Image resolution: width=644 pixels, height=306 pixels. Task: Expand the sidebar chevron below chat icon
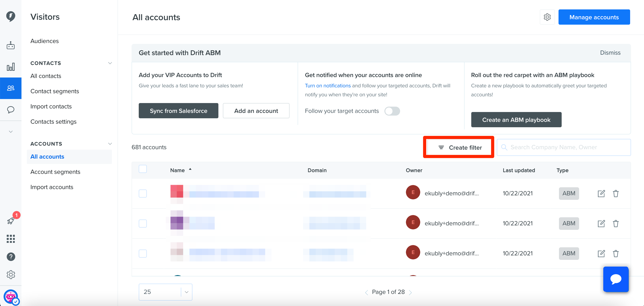(11, 132)
